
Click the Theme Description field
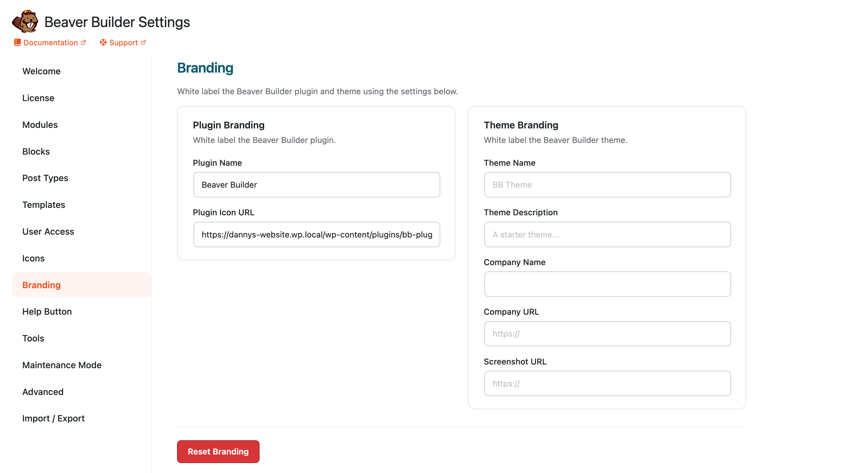point(608,234)
